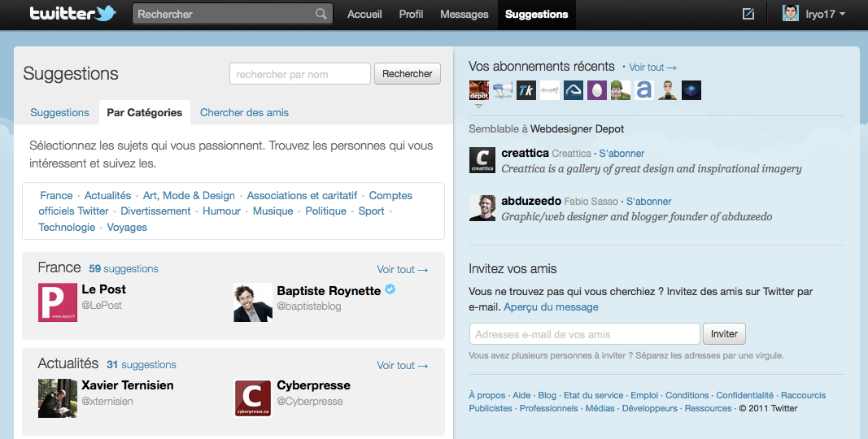Click the Développeurs footer link
868x439 pixels.
[x=649, y=408]
